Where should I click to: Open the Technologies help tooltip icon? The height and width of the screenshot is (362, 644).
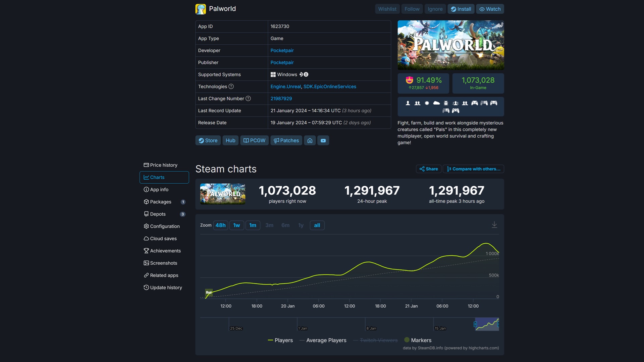pos(231,86)
